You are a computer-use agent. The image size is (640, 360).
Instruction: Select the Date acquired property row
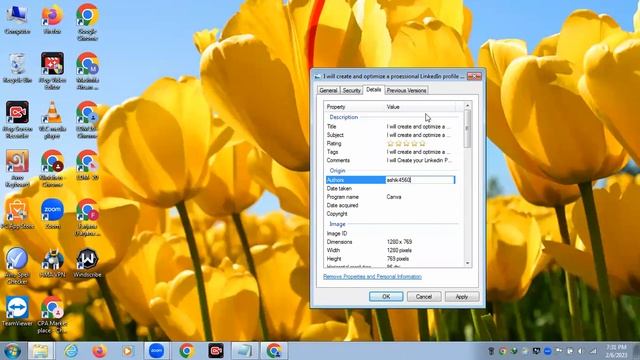(392, 205)
